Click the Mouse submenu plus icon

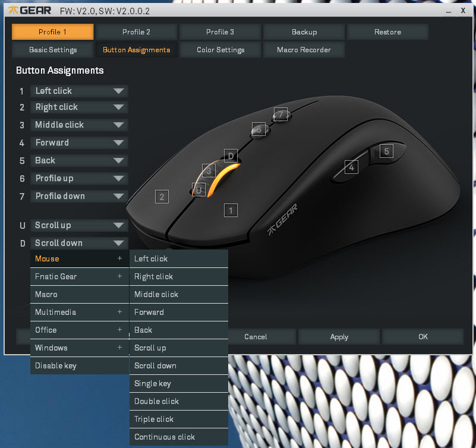coord(119,258)
